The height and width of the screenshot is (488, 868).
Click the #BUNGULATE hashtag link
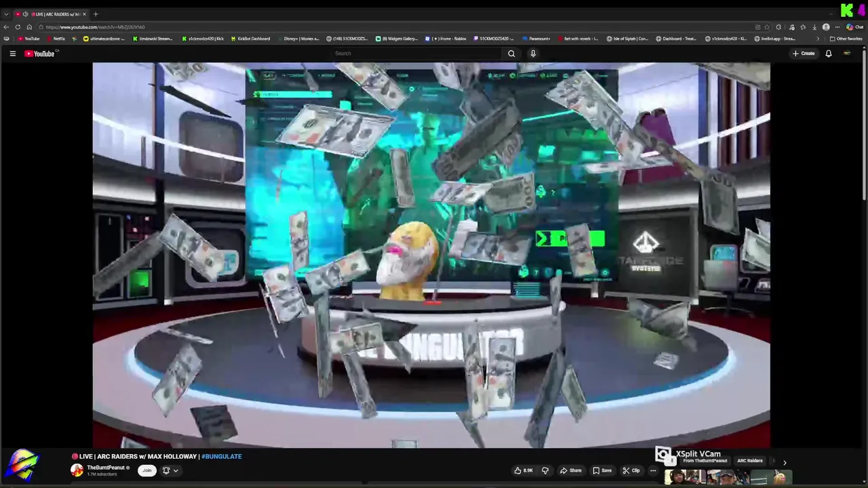tap(222, 457)
